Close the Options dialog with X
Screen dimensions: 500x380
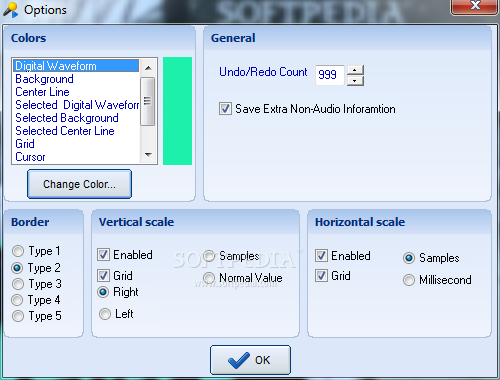click(x=474, y=6)
